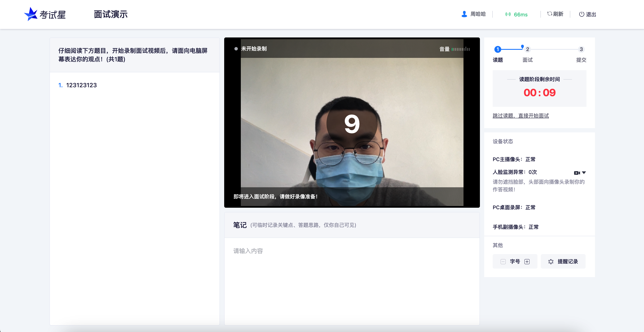This screenshot has width=644, height=332.
Task: Click the webcam video preview
Action: pyautogui.click(x=352, y=123)
